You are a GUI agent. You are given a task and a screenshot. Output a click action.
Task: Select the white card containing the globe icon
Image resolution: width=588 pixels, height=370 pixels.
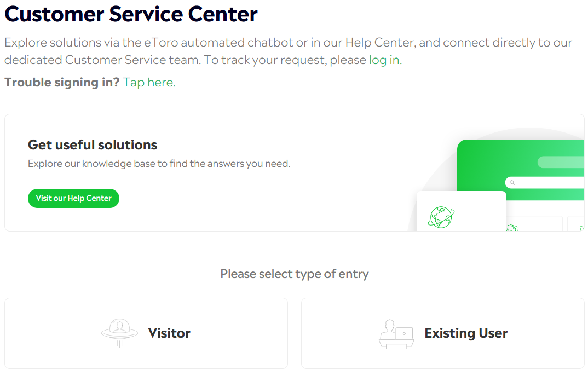click(x=462, y=213)
